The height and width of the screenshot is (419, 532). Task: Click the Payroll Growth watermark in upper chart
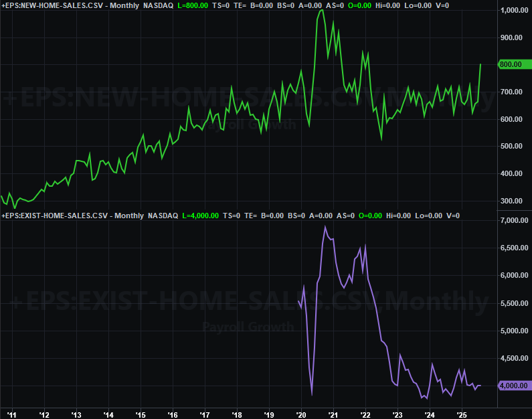click(x=248, y=124)
